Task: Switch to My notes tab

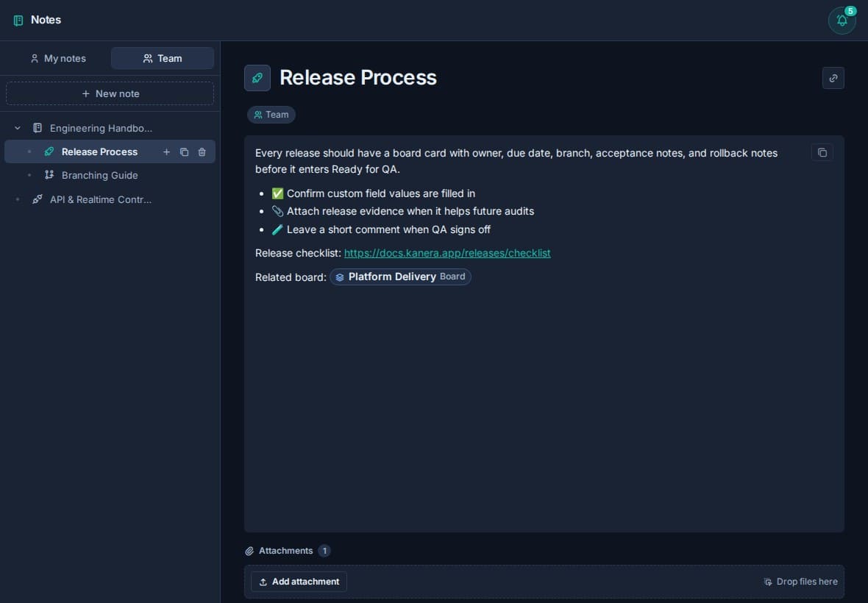Action: pos(58,58)
